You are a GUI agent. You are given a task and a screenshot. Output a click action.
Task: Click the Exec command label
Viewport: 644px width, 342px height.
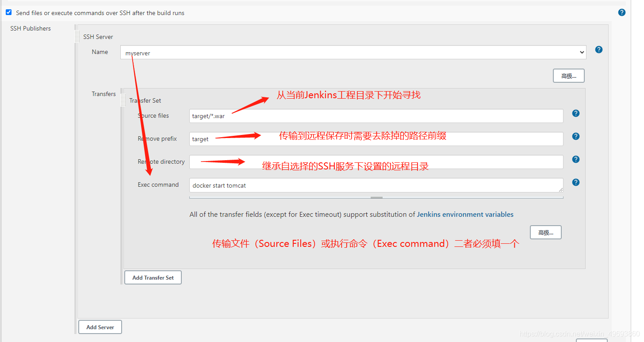(x=158, y=184)
